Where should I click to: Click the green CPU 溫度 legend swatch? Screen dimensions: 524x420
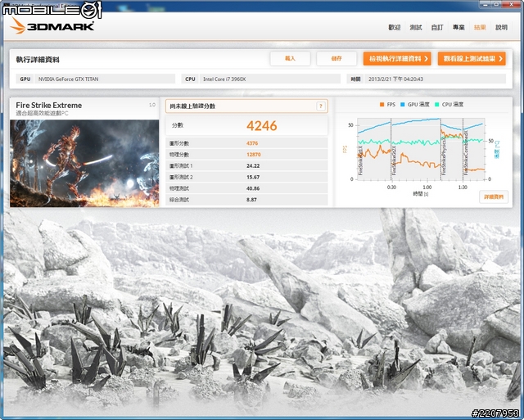point(436,105)
